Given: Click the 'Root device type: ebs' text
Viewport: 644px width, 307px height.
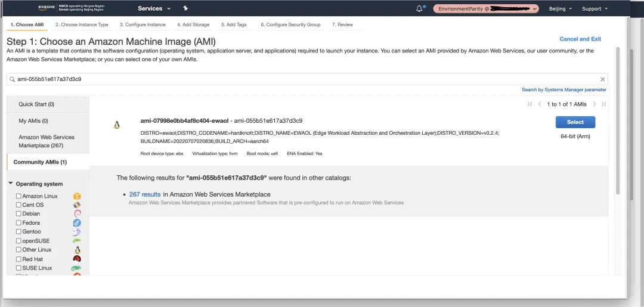Looking at the screenshot, I should click(162, 154).
